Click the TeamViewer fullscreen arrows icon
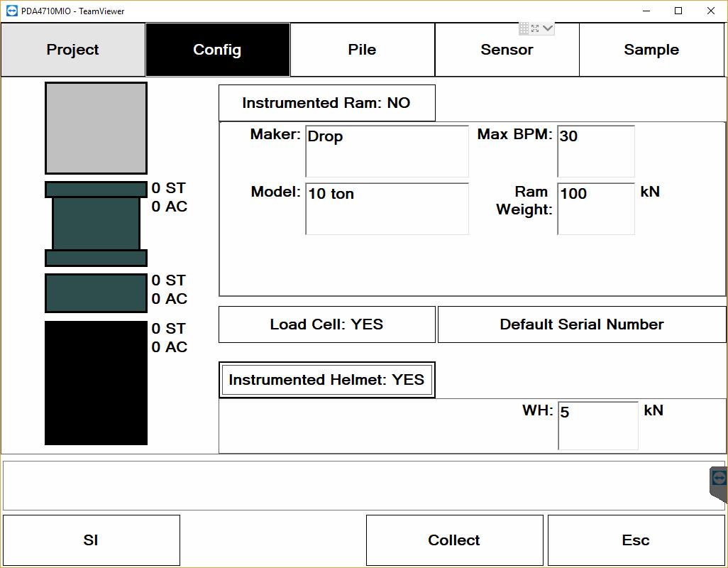The image size is (728, 568). 535,28
